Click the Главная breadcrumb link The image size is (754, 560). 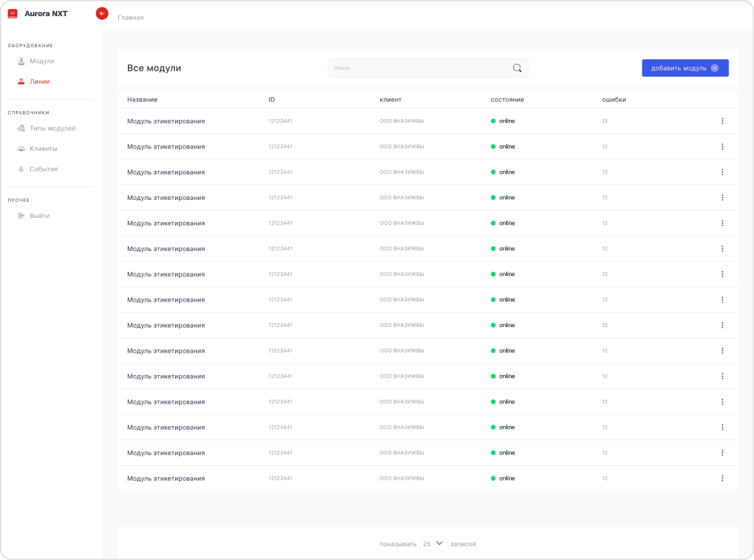pos(131,17)
